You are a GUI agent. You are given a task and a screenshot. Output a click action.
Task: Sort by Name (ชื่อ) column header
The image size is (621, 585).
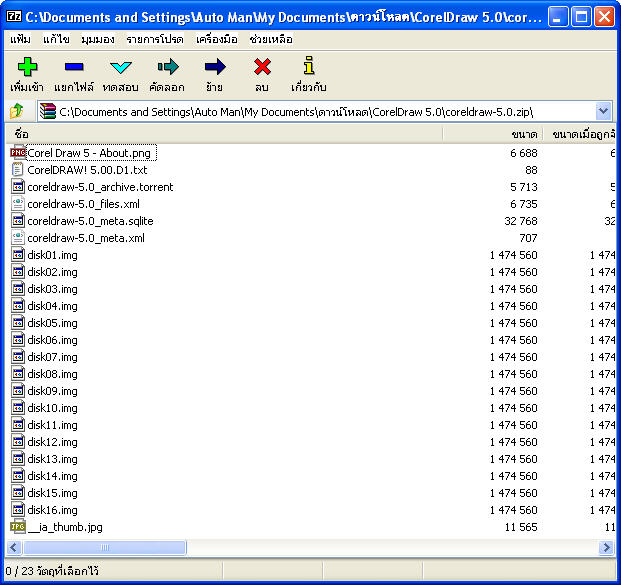(224, 134)
